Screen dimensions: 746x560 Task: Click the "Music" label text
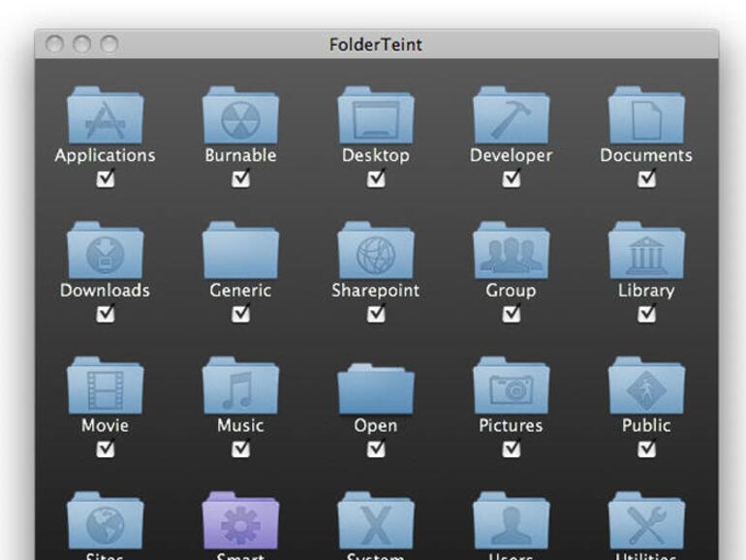coord(240,425)
